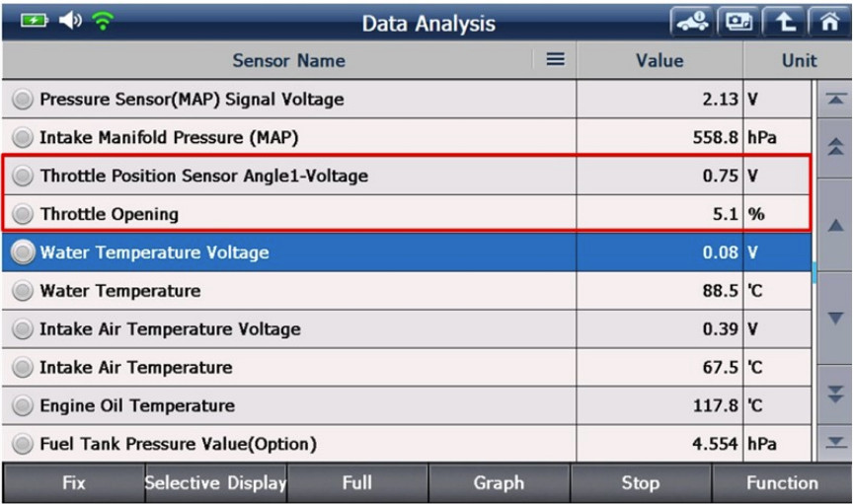This screenshot has width=853, height=504.
Task: Page down with the double-arrow button
Action: click(834, 394)
